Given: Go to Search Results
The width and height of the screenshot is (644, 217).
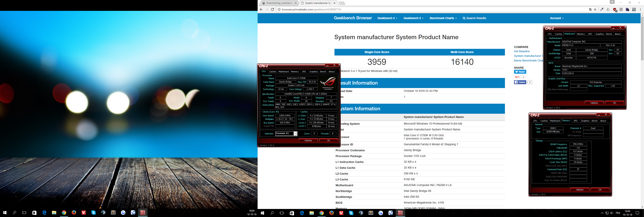Looking at the screenshot, I should (474, 18).
